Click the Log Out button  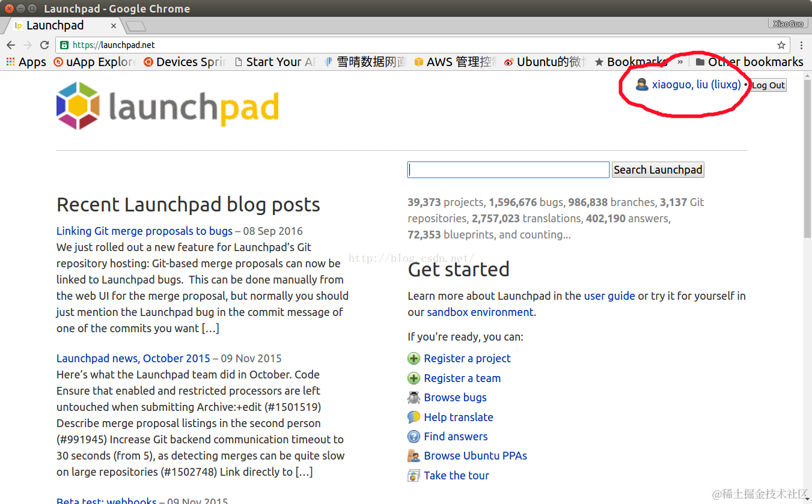point(768,85)
